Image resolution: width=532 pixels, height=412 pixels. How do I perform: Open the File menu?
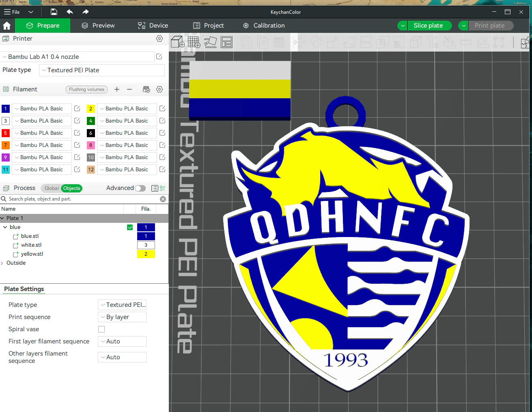[12, 12]
